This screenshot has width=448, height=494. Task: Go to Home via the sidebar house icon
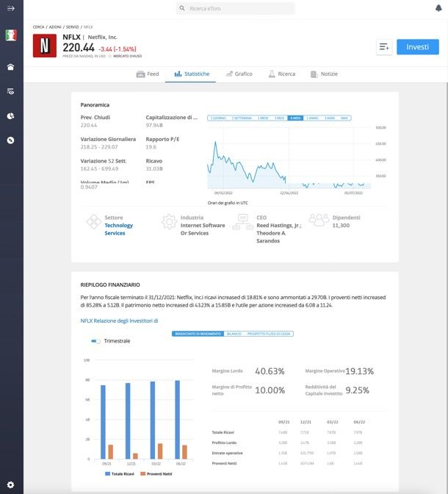pos(11,67)
